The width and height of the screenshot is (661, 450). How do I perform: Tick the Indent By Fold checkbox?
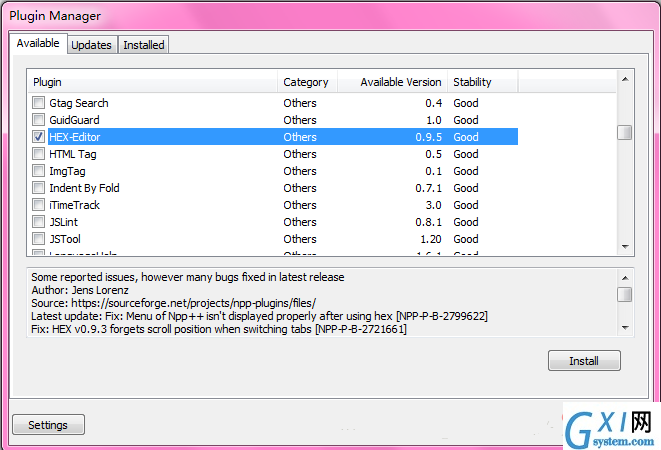[x=38, y=188]
